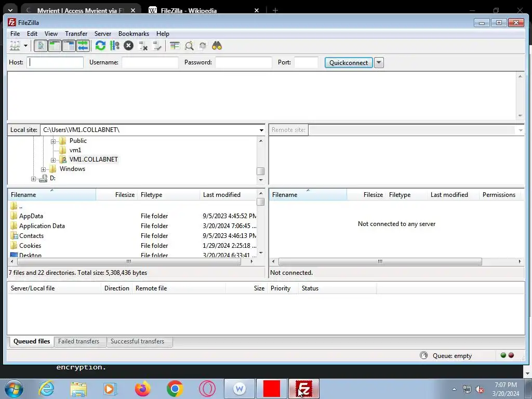Viewport: 532px width, 399px height.
Task: Open the File menu
Action: [x=15, y=34]
